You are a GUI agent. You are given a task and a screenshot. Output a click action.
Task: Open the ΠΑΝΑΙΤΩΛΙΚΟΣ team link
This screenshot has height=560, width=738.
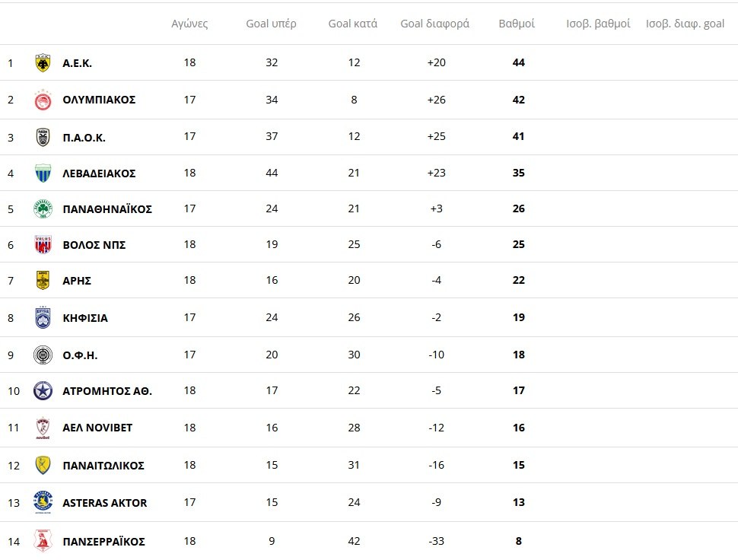tap(103, 466)
